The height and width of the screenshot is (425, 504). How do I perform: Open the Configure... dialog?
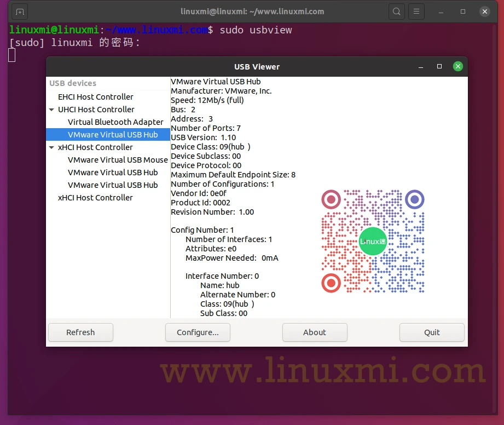coord(198,332)
